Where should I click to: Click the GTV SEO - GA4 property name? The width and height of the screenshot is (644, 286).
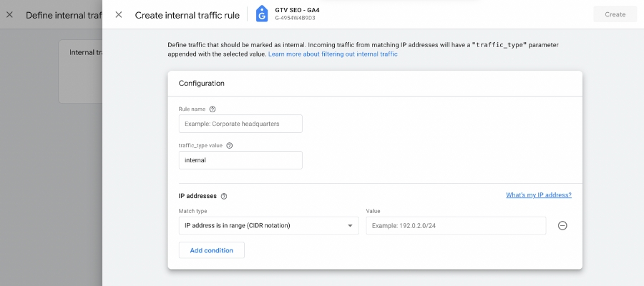(x=297, y=10)
